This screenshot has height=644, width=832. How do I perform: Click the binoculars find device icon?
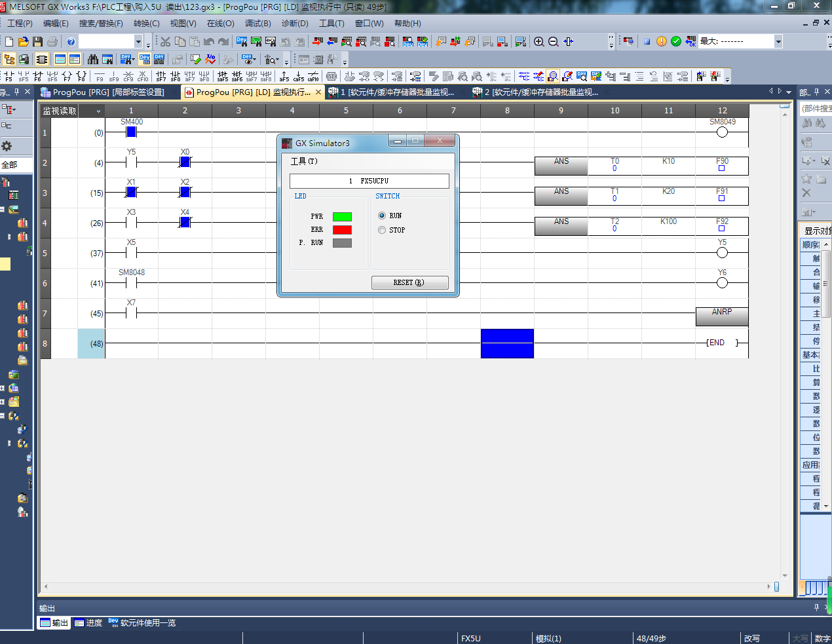coord(93,59)
